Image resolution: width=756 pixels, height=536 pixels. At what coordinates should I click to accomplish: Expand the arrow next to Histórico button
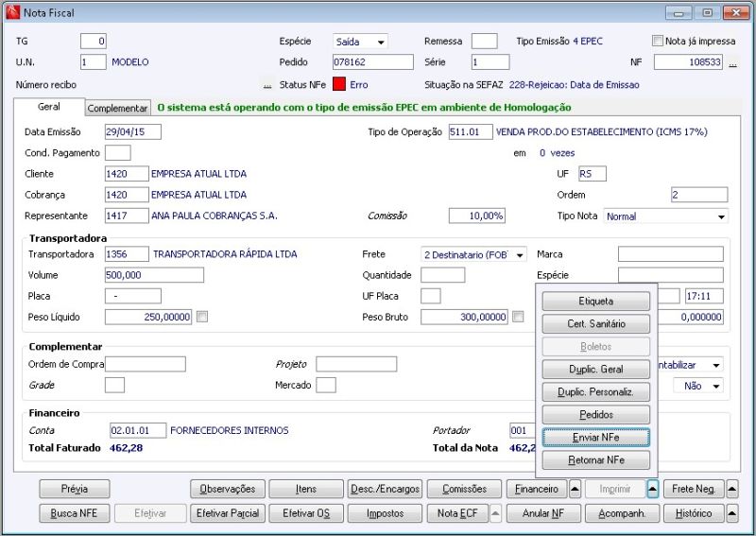[x=731, y=513]
